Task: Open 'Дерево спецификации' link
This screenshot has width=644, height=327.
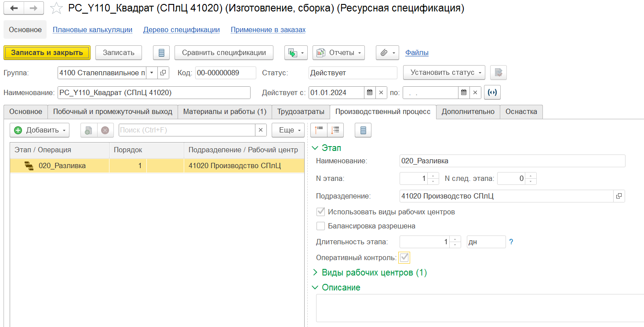Action: point(181,30)
